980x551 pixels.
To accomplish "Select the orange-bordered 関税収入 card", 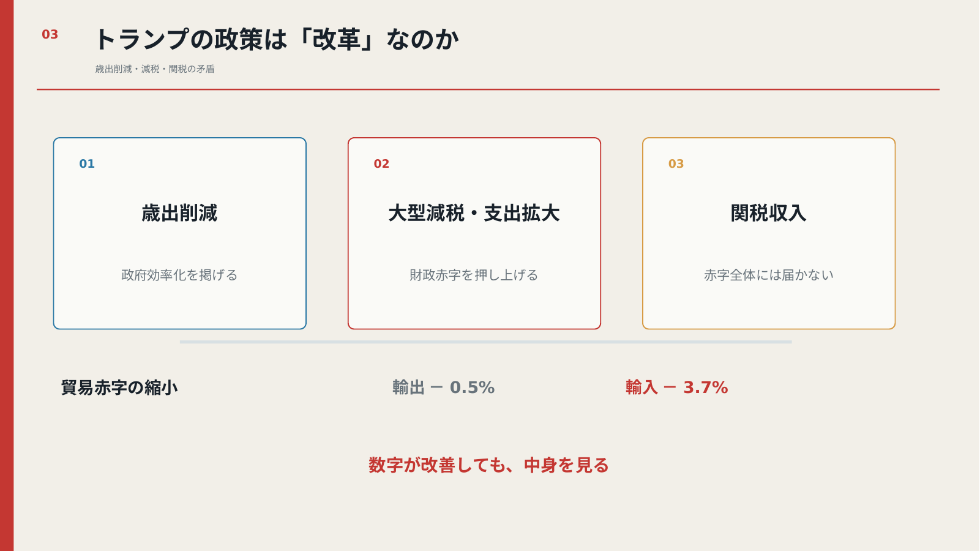I will (x=769, y=233).
